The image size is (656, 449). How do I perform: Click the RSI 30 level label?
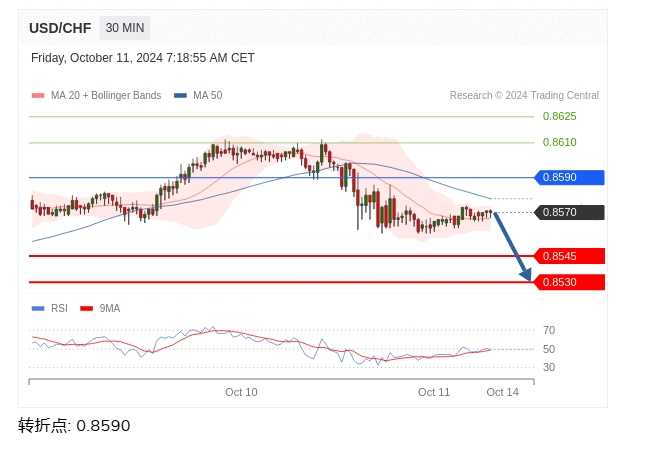(x=549, y=367)
